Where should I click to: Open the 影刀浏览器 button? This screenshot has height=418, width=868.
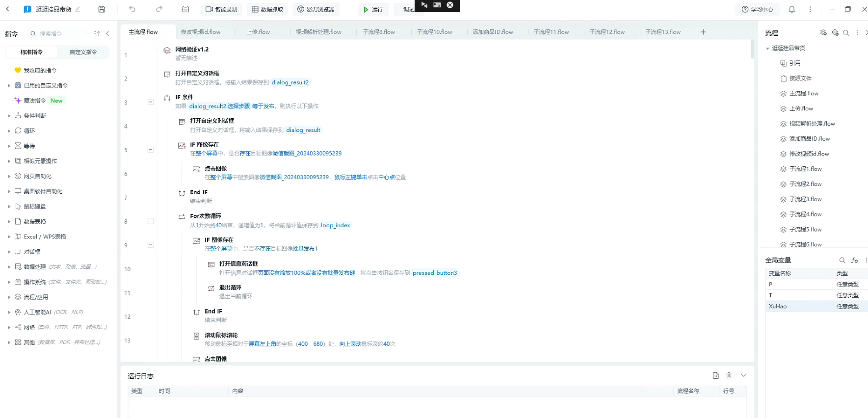coord(316,9)
